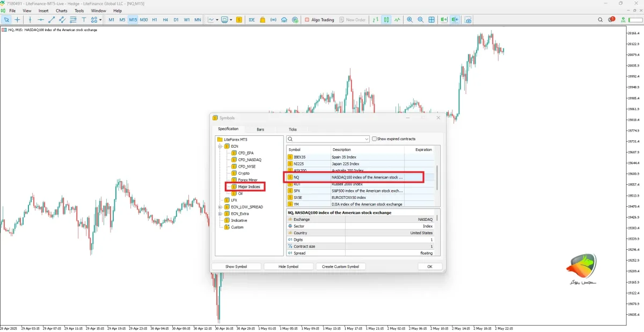Switch chart to H1 timeframe
Image resolution: width=644 pixels, height=332 pixels.
click(155, 20)
